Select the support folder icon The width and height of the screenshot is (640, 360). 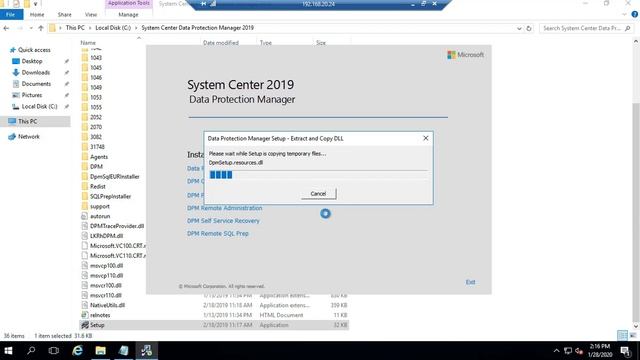(84, 207)
